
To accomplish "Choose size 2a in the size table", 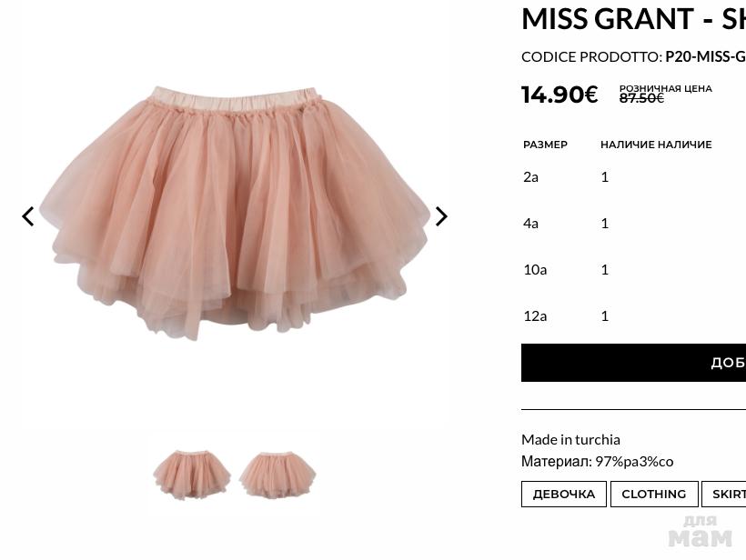I will coord(531,176).
